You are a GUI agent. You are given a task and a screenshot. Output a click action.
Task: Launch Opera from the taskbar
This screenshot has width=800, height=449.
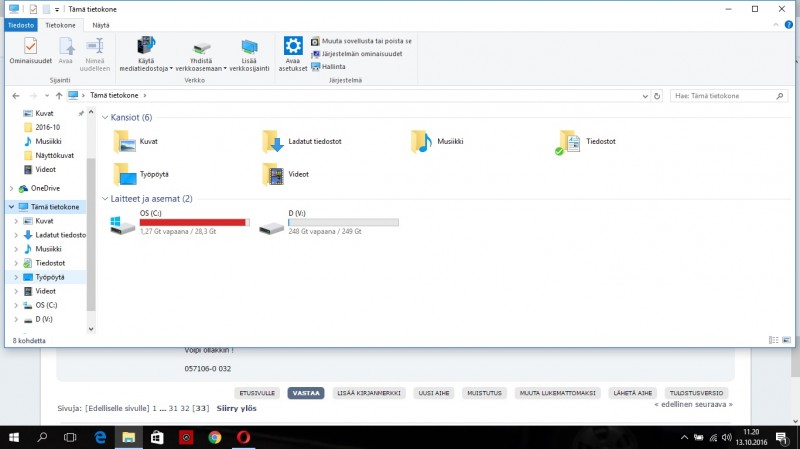(x=243, y=437)
